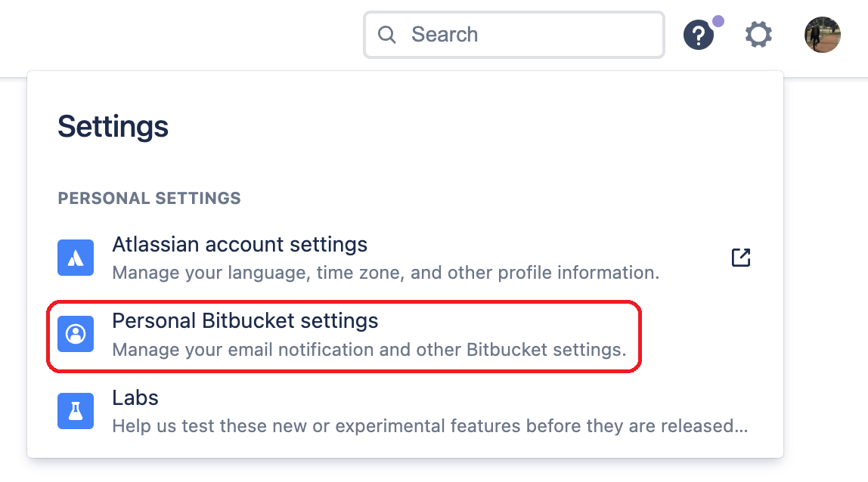Click the magnifying glass search icon
Screen dimensions: 868x482
(387, 35)
